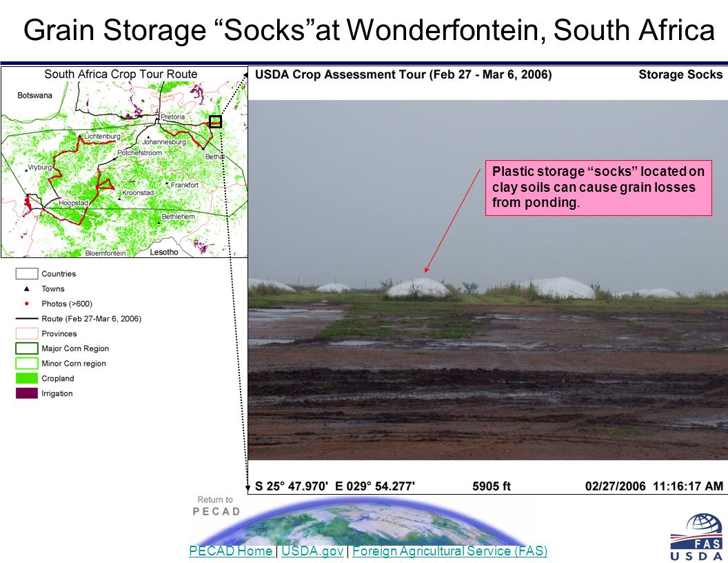
Task: Click the slide title Grain Storage Socks
Action: [x=369, y=30]
